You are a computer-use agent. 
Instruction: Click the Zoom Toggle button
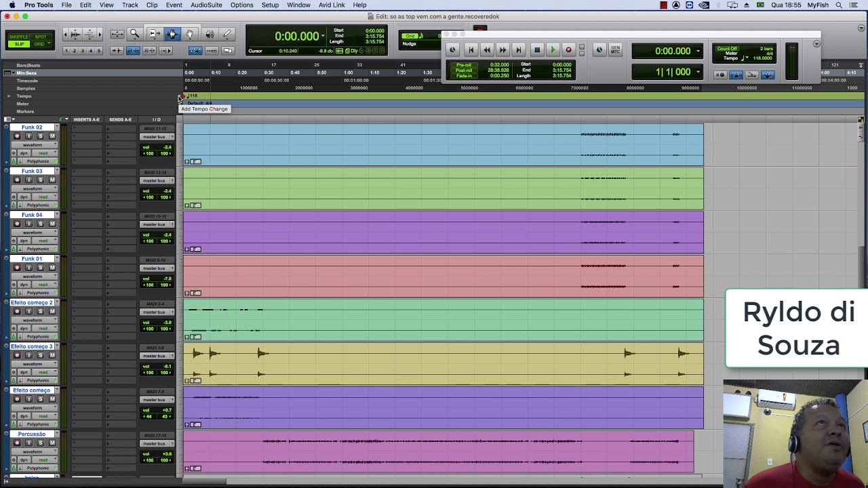pyautogui.click(x=117, y=34)
